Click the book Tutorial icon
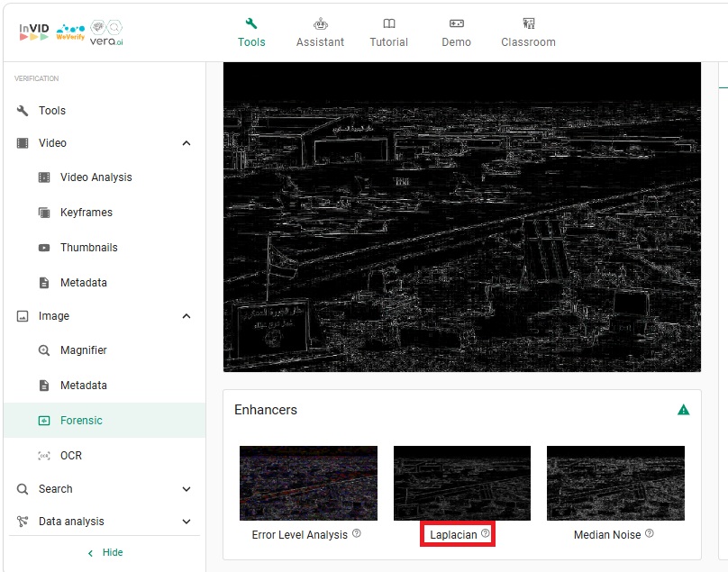Image resolution: width=728 pixels, height=572 pixels. pos(389,23)
